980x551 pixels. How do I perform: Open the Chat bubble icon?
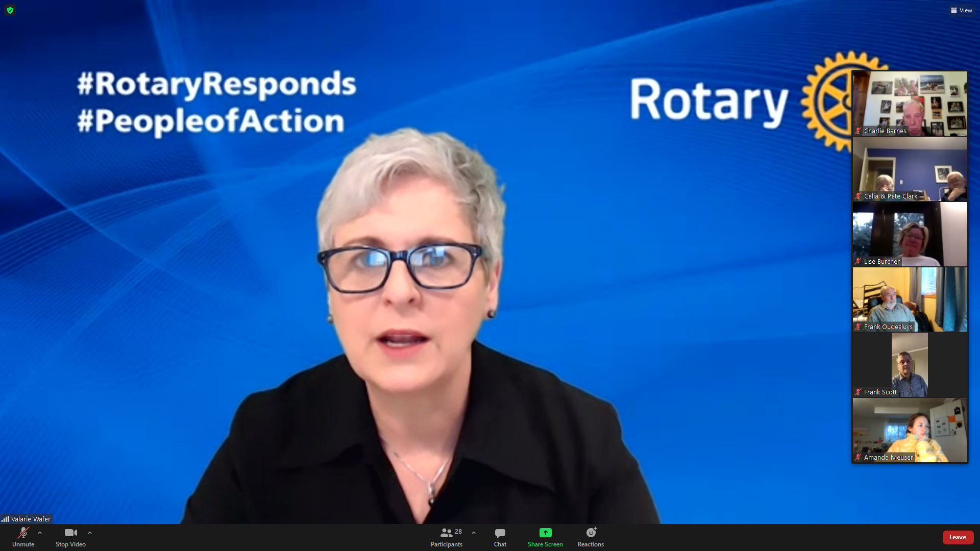click(x=500, y=533)
